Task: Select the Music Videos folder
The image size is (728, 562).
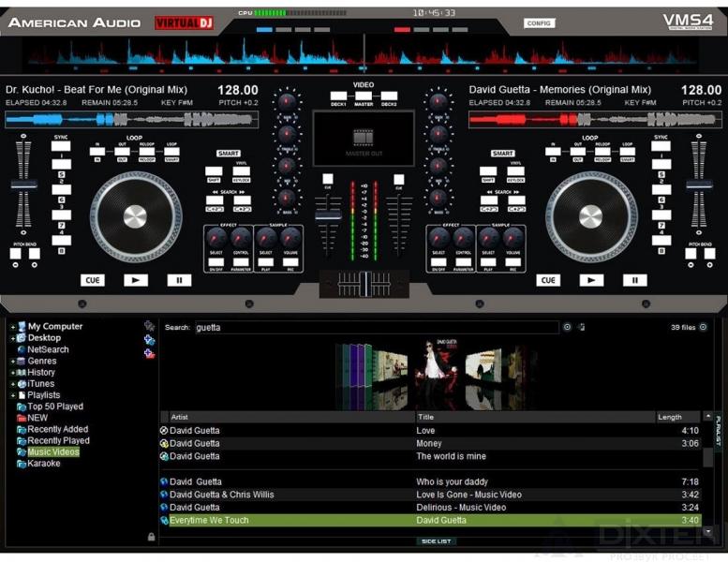Action: click(x=49, y=452)
